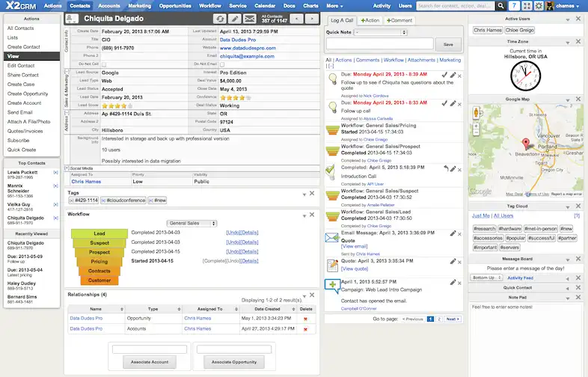Toggle the Do Not Email checkbox
The height and width of the screenshot is (377, 588).
tap(222, 64)
